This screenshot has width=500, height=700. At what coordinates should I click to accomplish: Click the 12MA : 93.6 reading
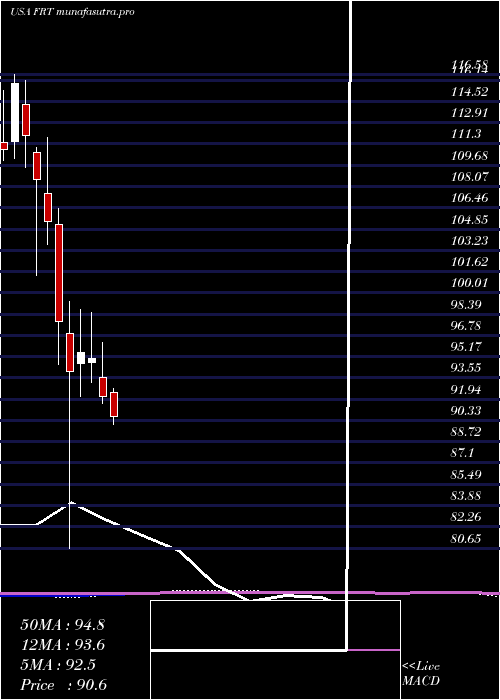[x=62, y=645]
